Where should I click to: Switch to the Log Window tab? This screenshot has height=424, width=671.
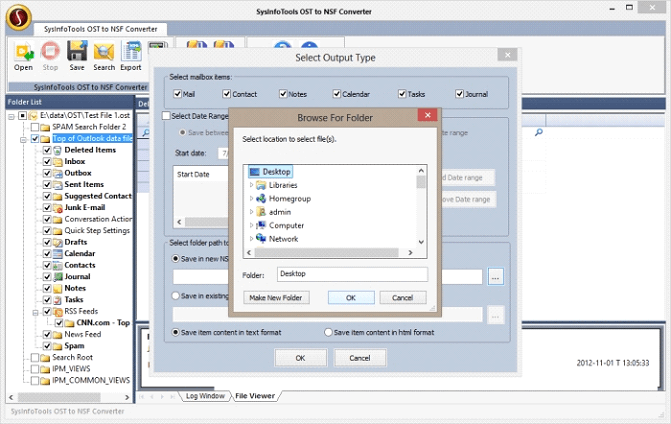pyautogui.click(x=205, y=396)
